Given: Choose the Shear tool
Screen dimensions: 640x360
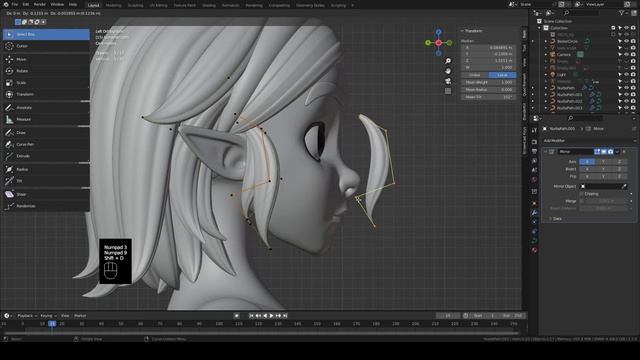Looking at the screenshot, I should (x=46, y=194).
